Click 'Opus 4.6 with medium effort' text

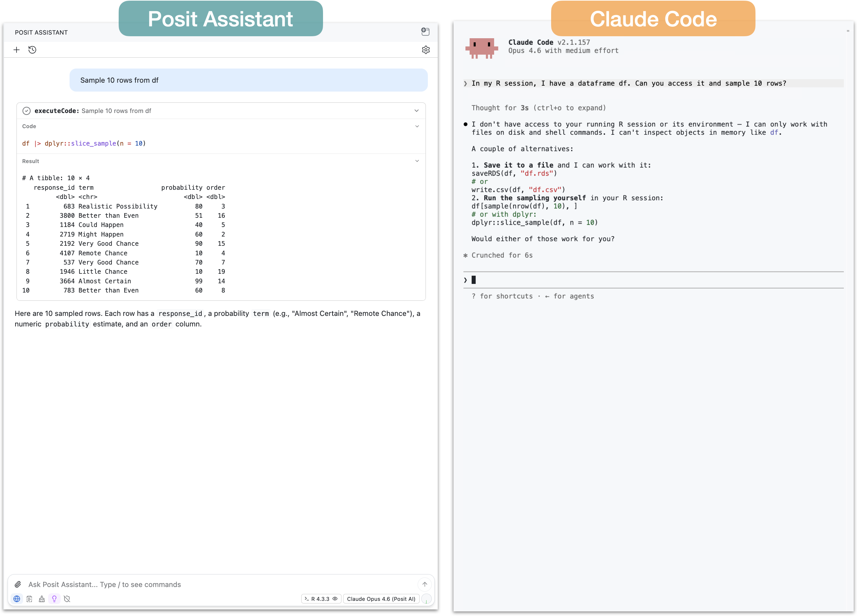pos(563,51)
